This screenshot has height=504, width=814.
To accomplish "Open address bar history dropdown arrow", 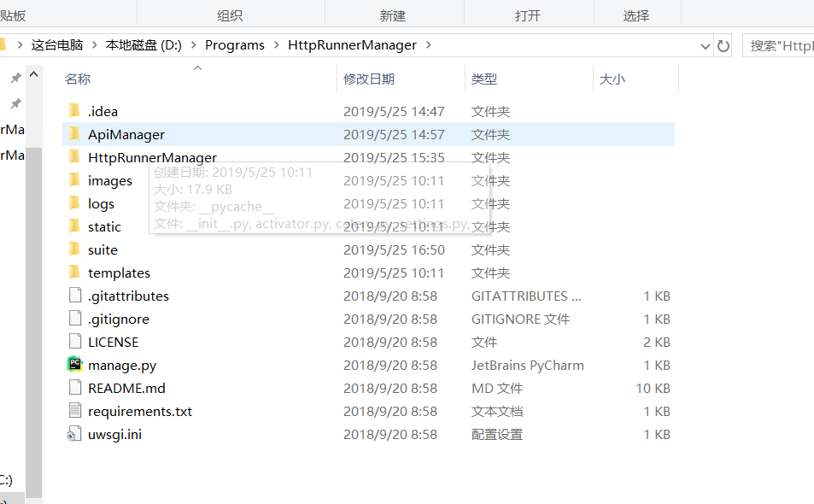I will click(705, 46).
